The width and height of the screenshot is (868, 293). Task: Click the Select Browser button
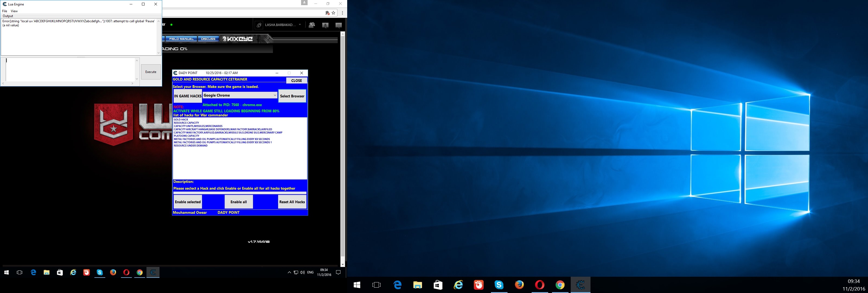[x=292, y=96]
